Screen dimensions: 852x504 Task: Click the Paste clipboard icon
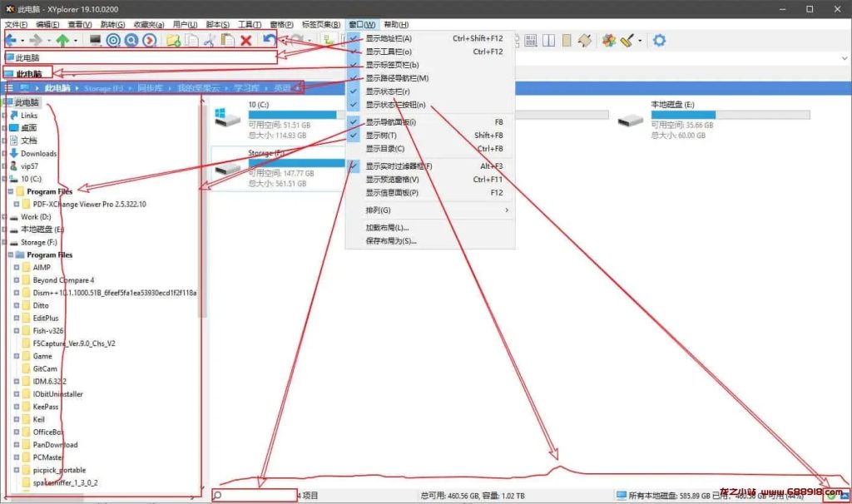228,40
